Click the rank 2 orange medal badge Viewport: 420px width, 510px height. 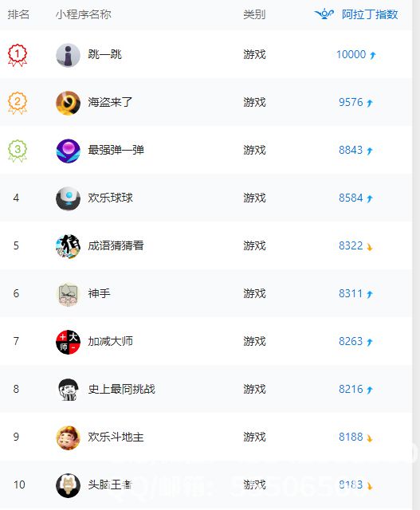click(x=18, y=103)
